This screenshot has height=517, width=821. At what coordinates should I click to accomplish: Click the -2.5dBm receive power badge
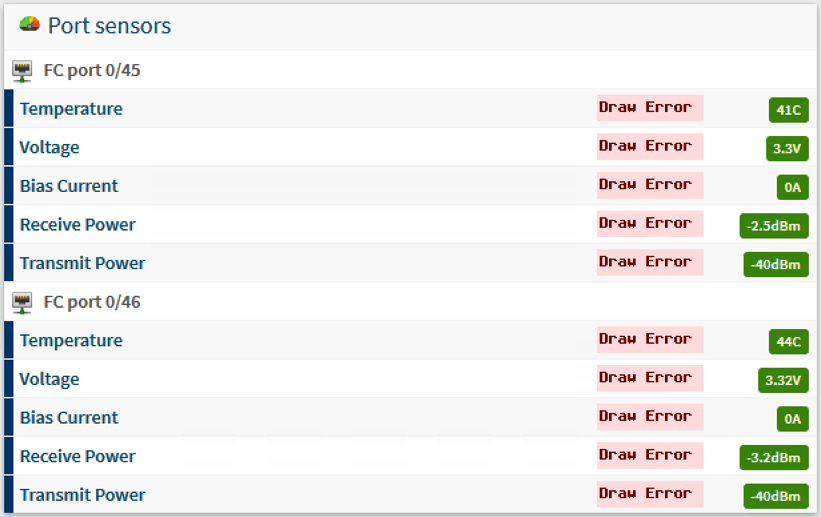click(774, 226)
